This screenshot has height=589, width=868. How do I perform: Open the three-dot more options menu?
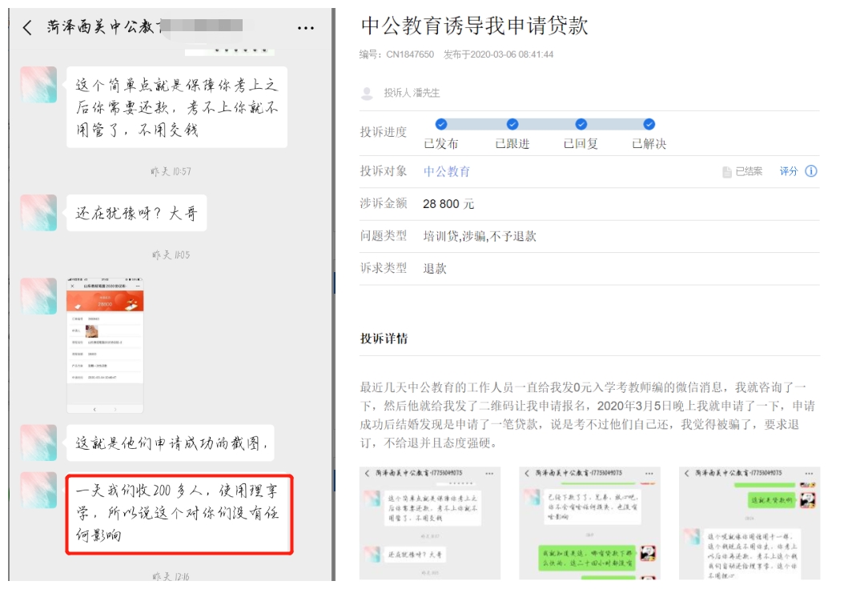(306, 28)
